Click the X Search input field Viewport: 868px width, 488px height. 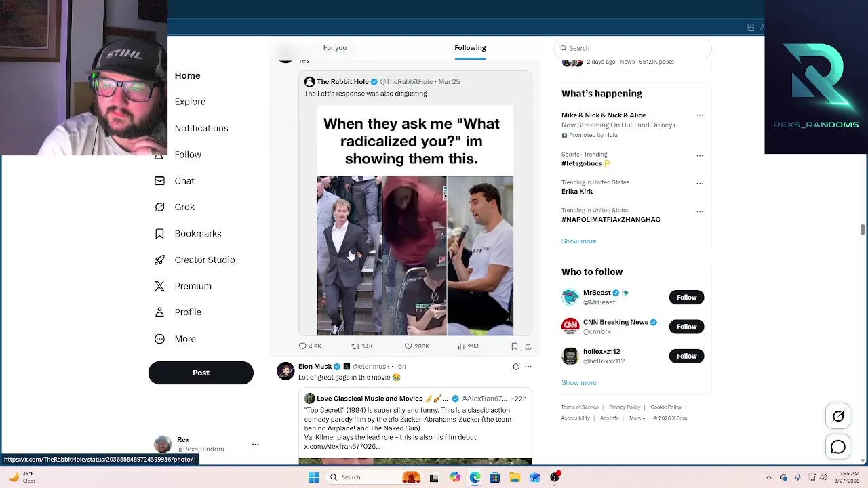[x=633, y=48]
